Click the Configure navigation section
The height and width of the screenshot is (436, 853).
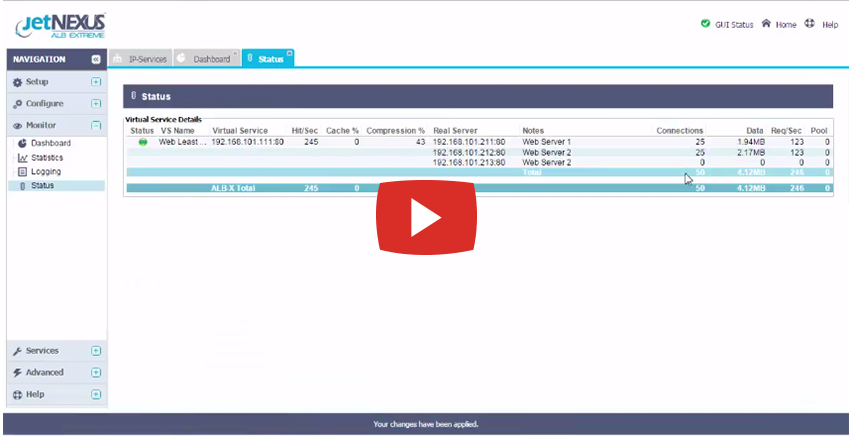pyautogui.click(x=57, y=103)
